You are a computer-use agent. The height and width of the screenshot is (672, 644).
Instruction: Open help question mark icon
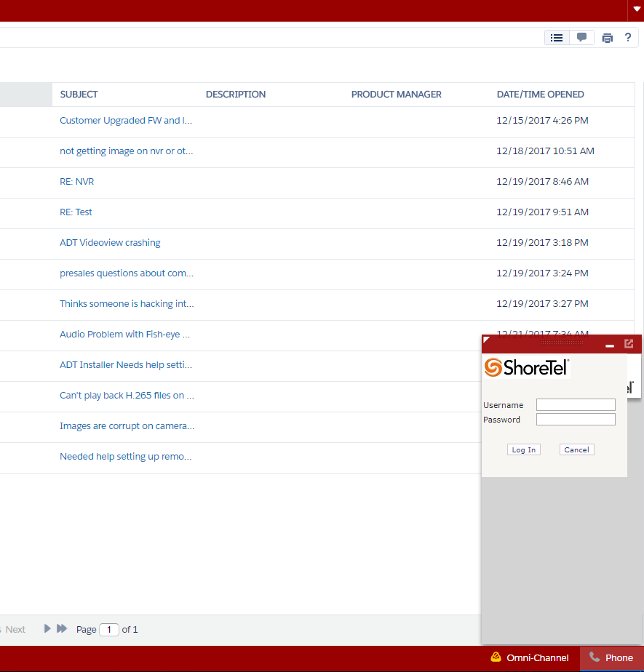628,38
